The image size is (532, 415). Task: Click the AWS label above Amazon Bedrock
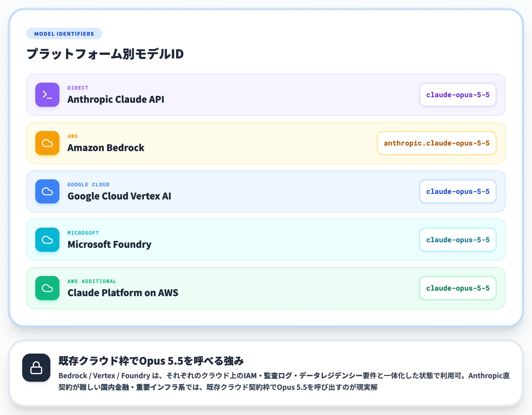(x=73, y=136)
